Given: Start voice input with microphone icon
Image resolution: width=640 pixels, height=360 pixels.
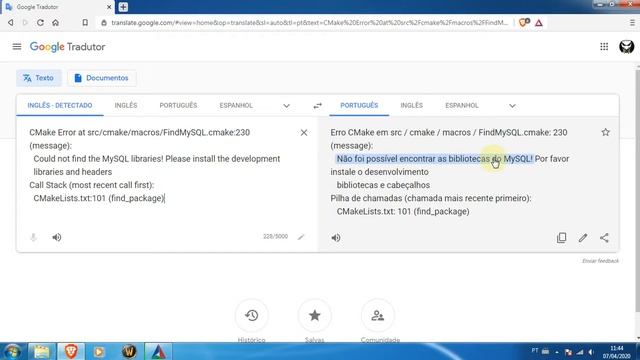Looking at the screenshot, I should pos(33,237).
